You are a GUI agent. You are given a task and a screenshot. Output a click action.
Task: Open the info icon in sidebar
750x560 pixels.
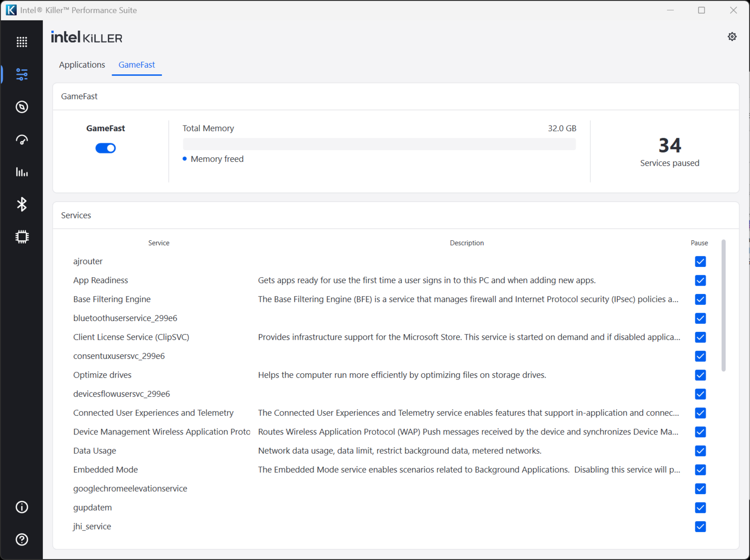click(x=22, y=507)
